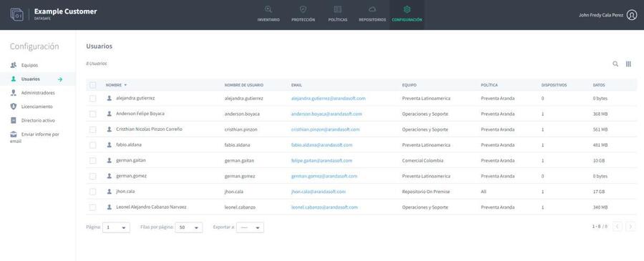Check the fabio.aldana row checkbox
This screenshot has width=644, height=261.
[93, 145]
